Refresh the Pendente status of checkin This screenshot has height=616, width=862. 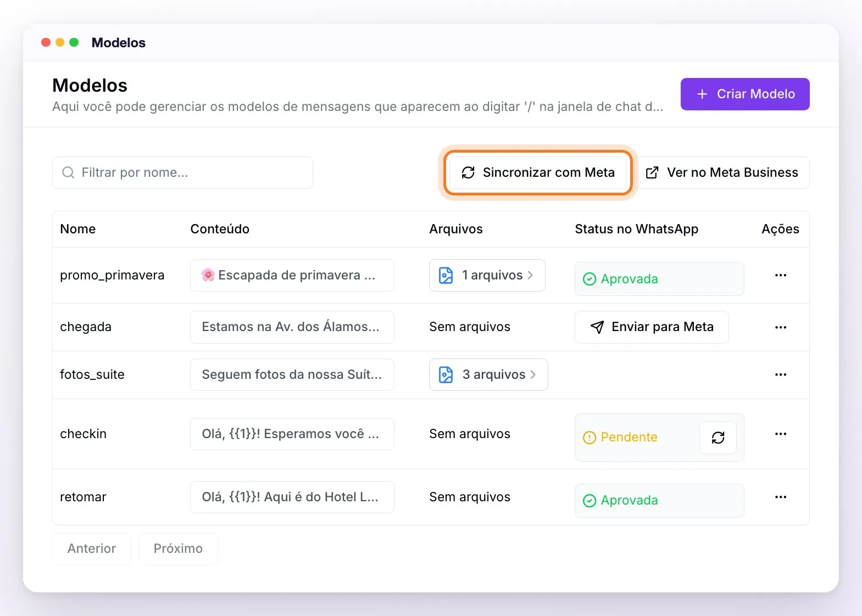point(718,438)
